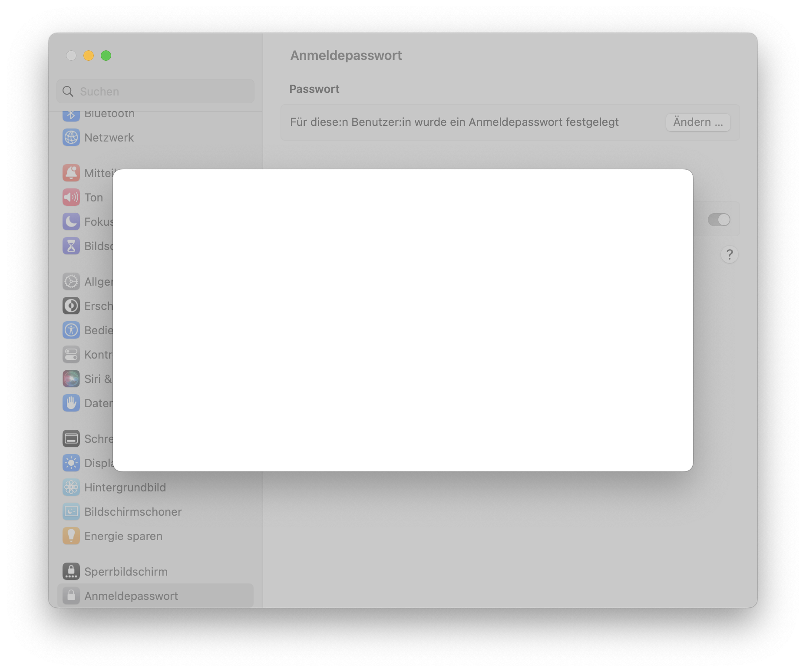Open the Fokus moon icon
806x672 pixels.
point(71,222)
